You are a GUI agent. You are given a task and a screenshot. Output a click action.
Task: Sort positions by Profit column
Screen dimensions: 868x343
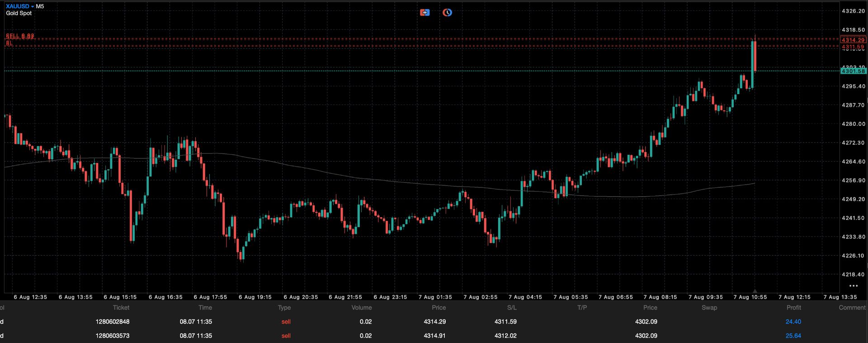tap(793, 308)
